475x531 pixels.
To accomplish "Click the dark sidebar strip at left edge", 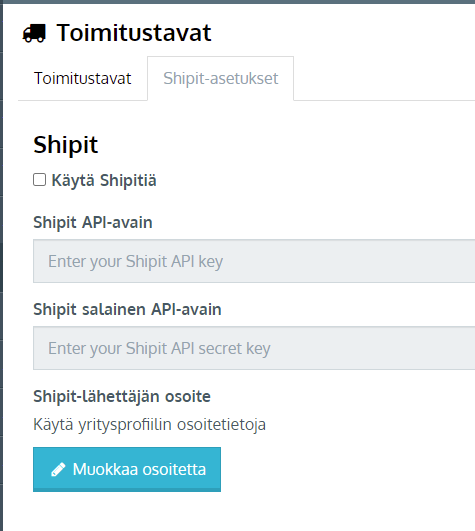I will pyautogui.click(x=1, y=268).
